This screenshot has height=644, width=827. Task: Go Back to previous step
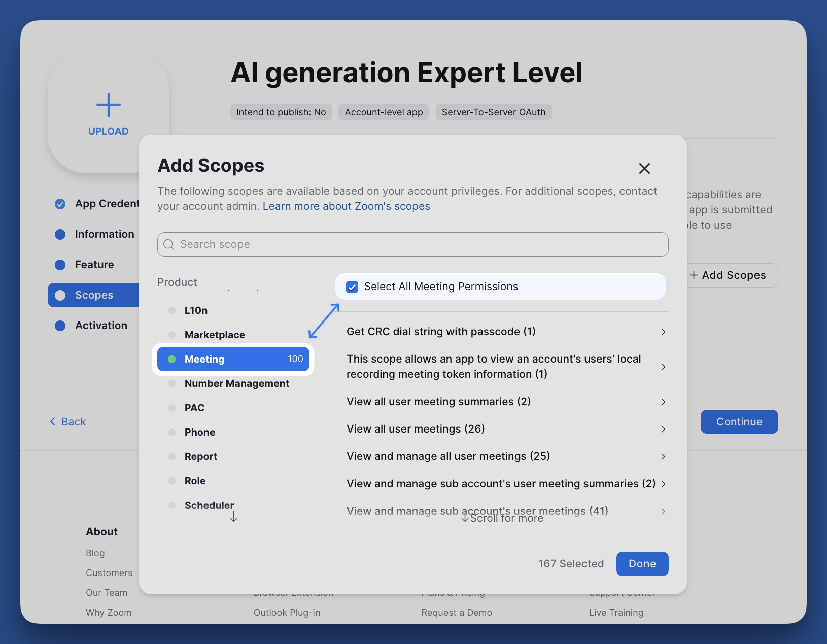pyautogui.click(x=68, y=422)
